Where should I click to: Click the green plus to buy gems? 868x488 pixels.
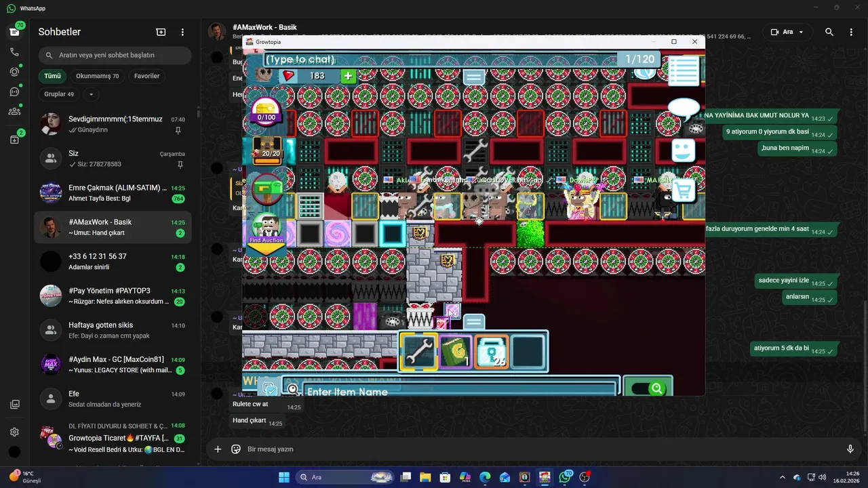point(348,76)
